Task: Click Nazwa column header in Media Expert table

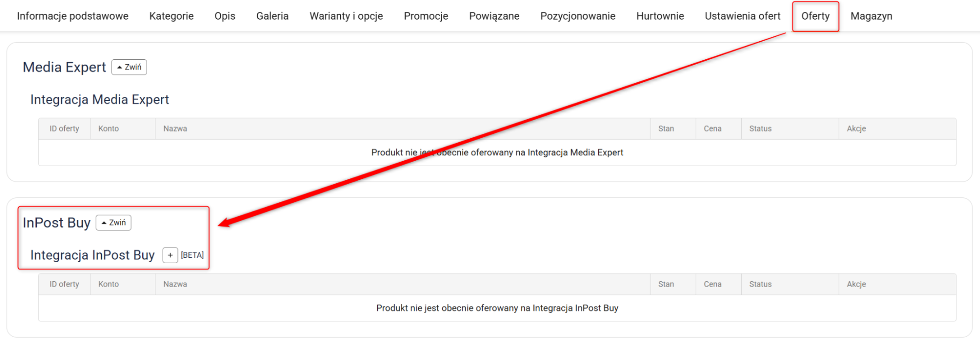Action: pos(175,129)
